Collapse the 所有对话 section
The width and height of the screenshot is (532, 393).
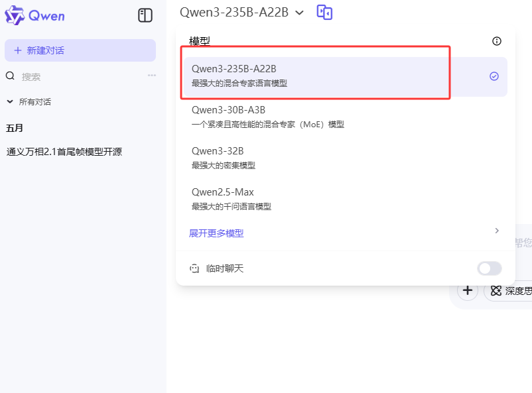point(10,101)
